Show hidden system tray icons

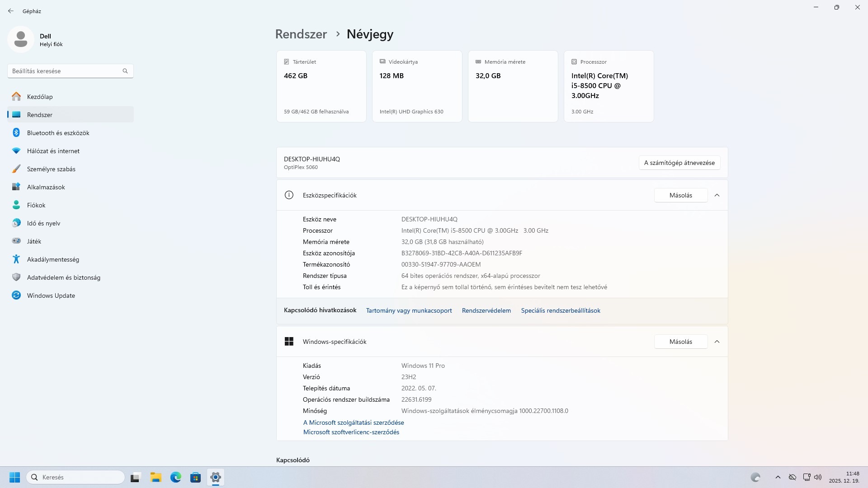pyautogui.click(x=778, y=477)
